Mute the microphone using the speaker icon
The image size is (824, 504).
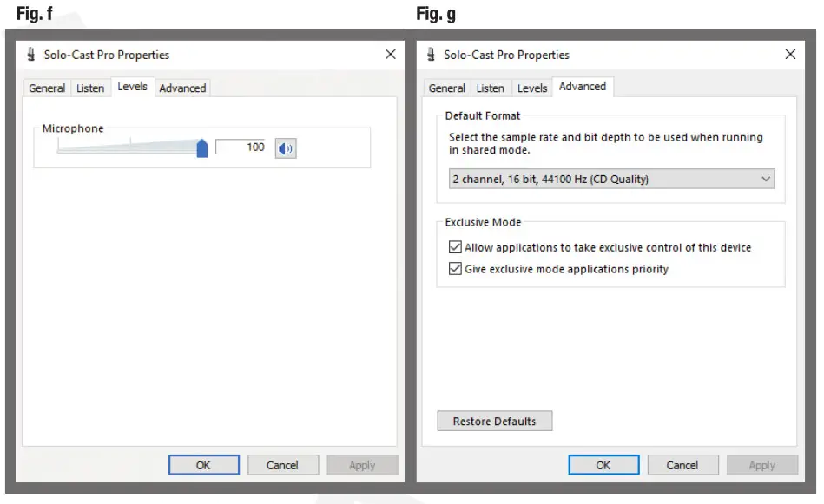click(x=286, y=148)
